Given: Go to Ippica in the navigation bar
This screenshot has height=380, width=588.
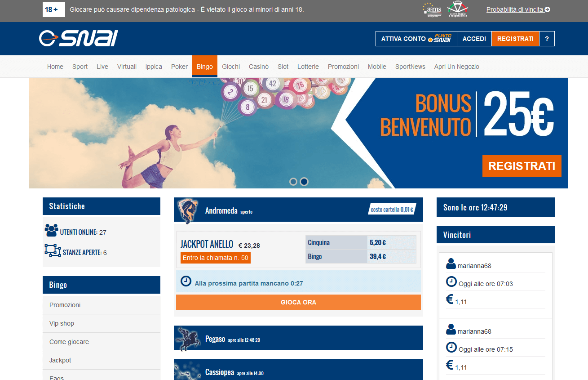Looking at the screenshot, I should coord(154,67).
